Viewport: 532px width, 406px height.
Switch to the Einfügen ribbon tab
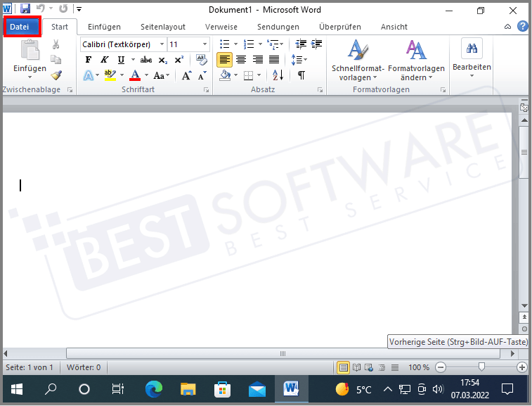pos(104,27)
